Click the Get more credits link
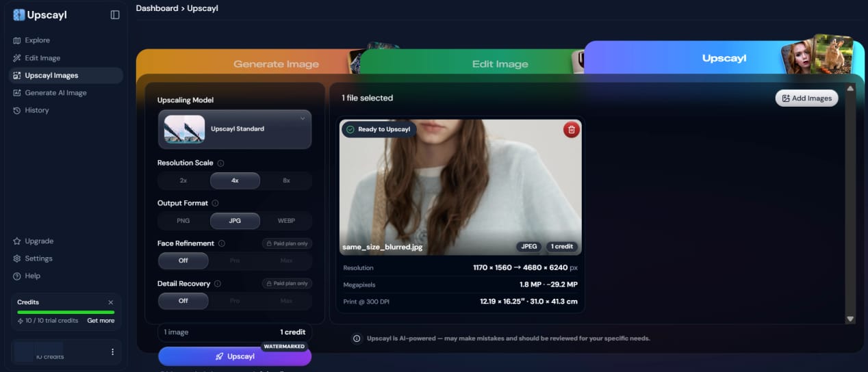Viewport: 868px width, 372px height. [101, 321]
